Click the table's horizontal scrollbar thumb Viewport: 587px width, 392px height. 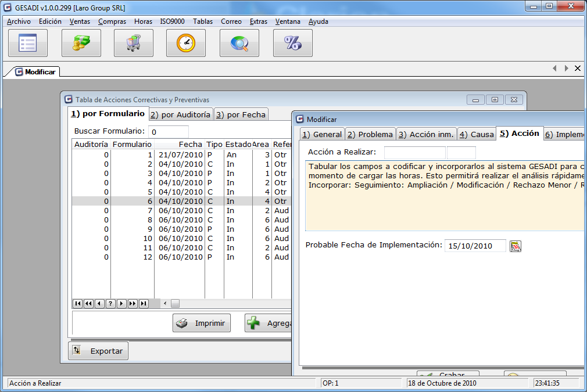coord(175,303)
